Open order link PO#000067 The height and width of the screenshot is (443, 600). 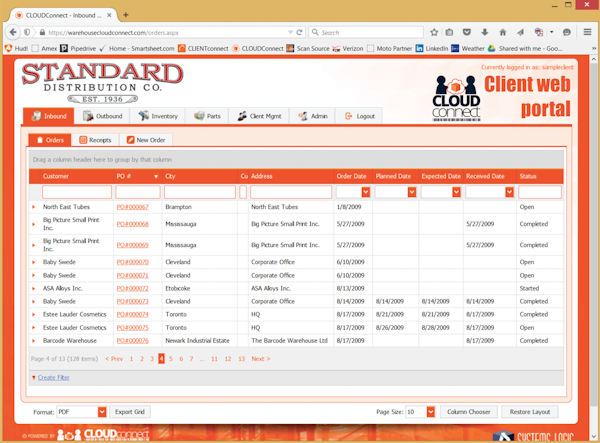pyautogui.click(x=132, y=207)
